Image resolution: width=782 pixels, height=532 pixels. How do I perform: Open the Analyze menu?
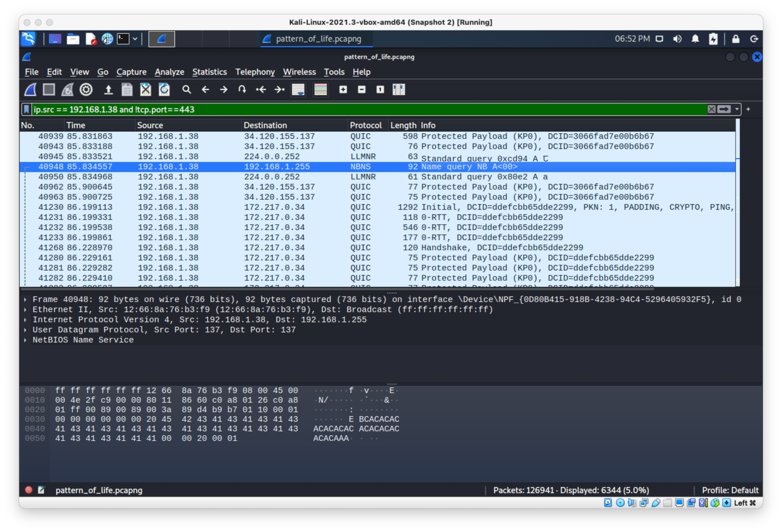(x=169, y=72)
